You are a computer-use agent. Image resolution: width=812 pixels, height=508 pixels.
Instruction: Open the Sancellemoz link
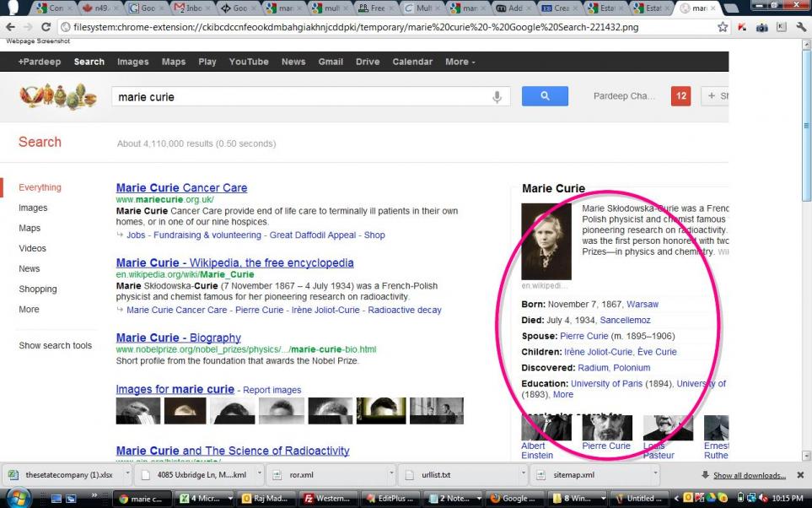tap(625, 321)
